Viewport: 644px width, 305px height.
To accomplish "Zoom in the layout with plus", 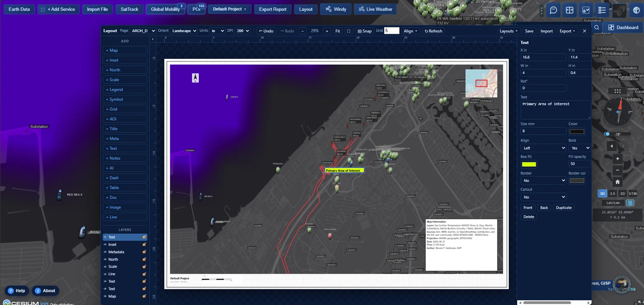I will pyautogui.click(x=327, y=31).
